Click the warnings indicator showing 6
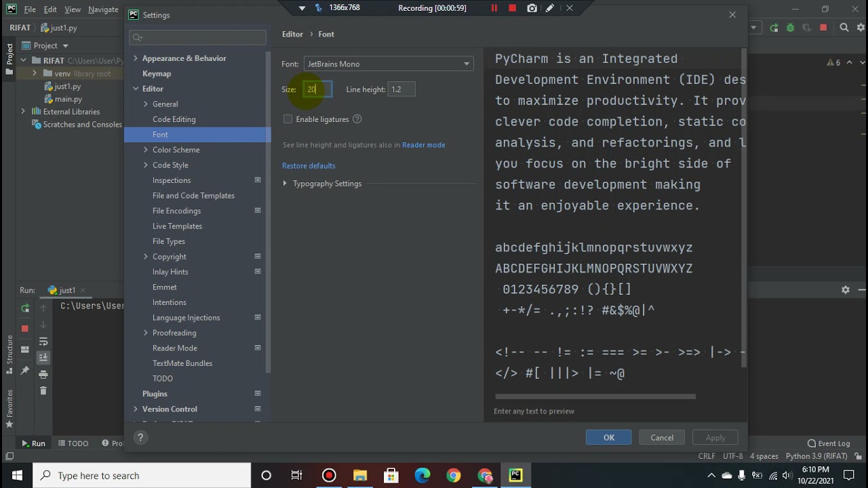Image resolution: width=868 pixels, height=488 pixels. click(x=833, y=62)
